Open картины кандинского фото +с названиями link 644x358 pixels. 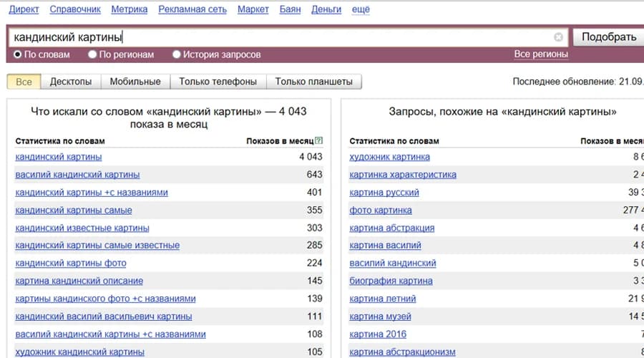tap(106, 299)
